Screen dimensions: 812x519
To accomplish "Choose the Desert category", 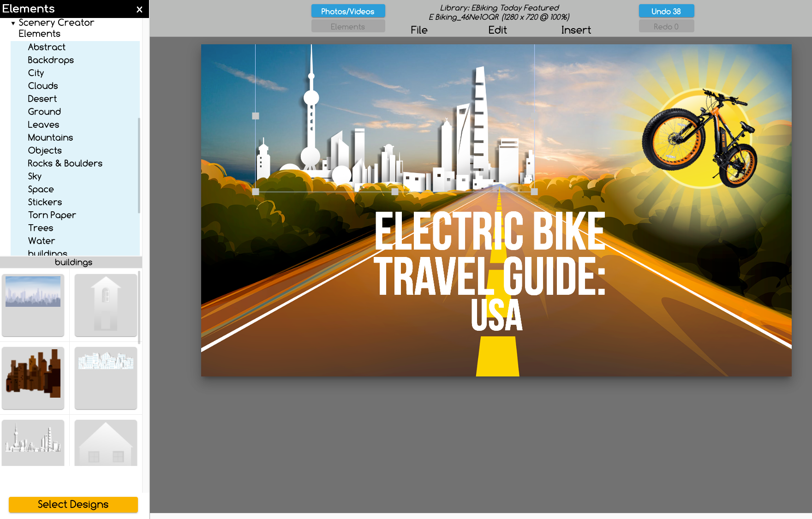I will (42, 99).
